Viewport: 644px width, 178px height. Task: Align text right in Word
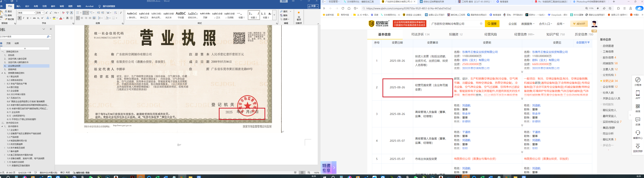coord(86,18)
